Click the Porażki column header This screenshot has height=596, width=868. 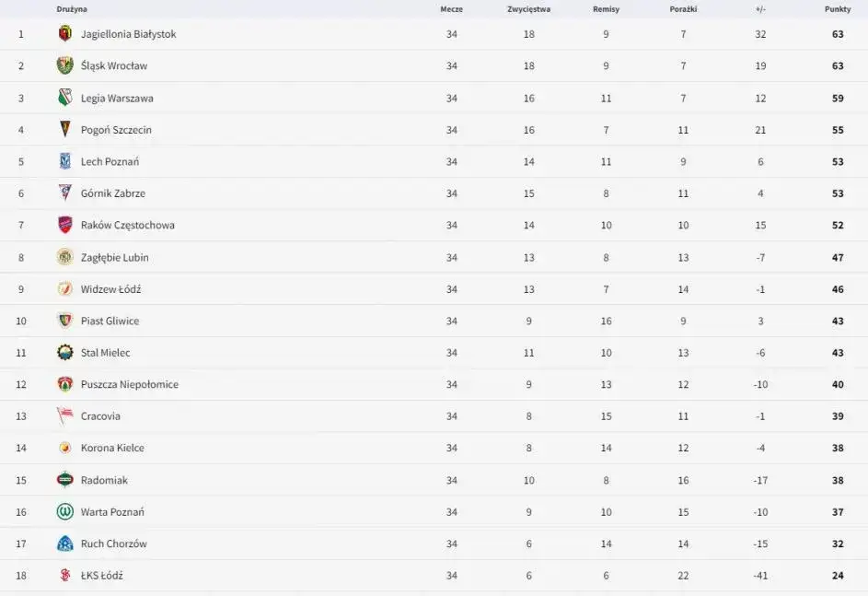tap(683, 9)
